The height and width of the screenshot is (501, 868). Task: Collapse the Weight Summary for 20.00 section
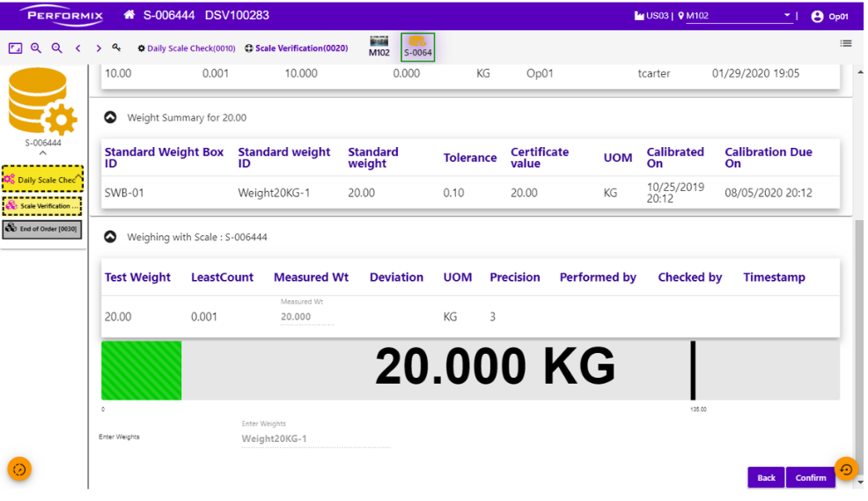[x=110, y=117]
